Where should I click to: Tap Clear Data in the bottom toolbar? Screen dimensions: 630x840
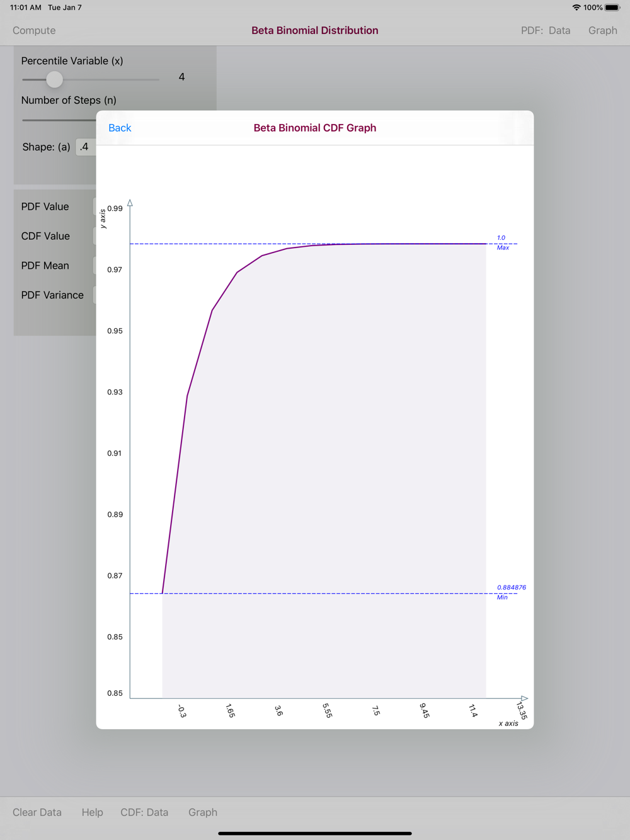(x=37, y=812)
